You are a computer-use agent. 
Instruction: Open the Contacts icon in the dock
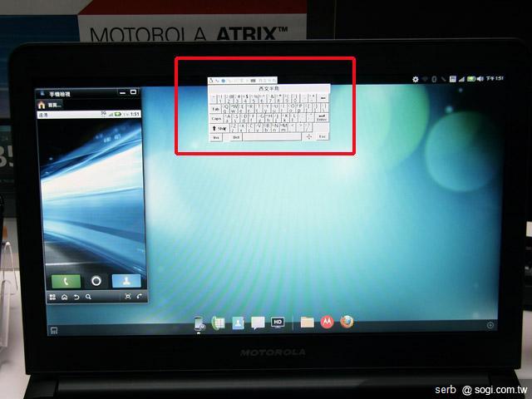[238, 323]
